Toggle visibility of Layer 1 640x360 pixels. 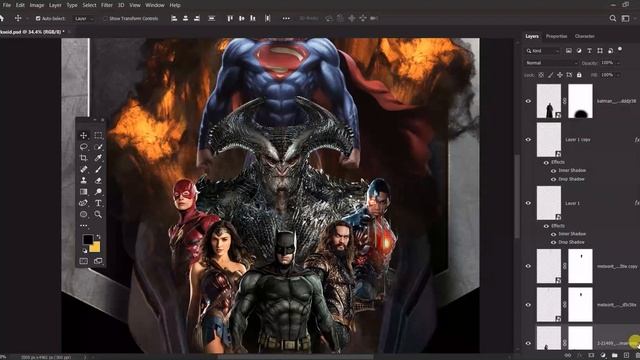coord(528,203)
